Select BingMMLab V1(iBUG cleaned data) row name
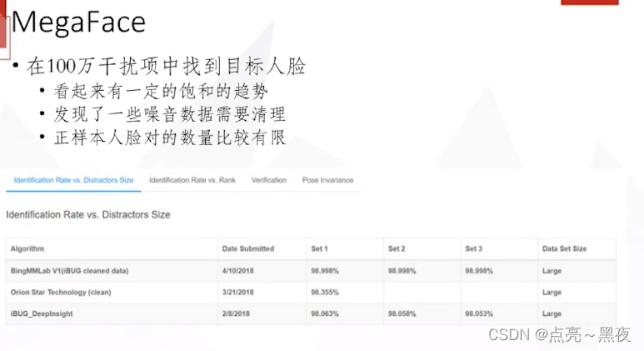Image resolution: width=644 pixels, height=351 pixels. point(69,271)
